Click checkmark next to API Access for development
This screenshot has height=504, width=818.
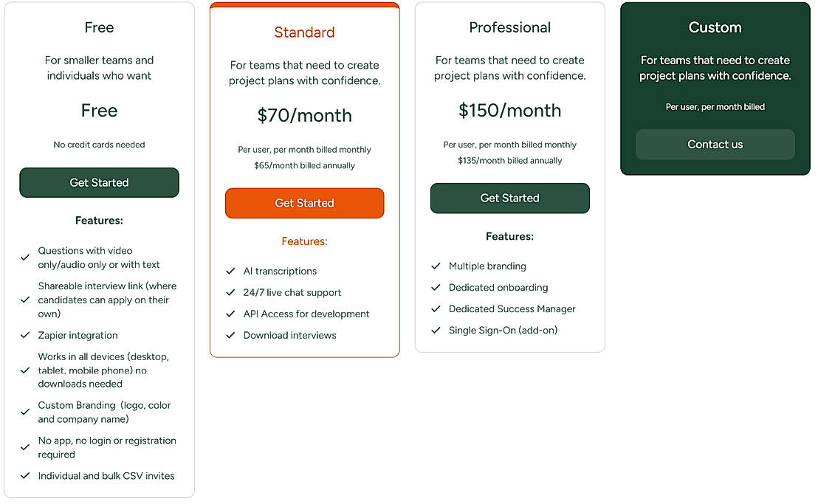coord(230,314)
